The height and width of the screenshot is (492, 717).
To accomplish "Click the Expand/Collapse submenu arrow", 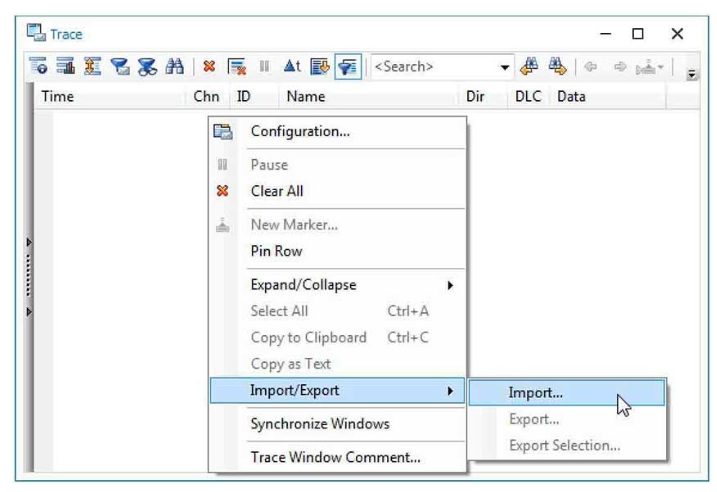I will (450, 285).
